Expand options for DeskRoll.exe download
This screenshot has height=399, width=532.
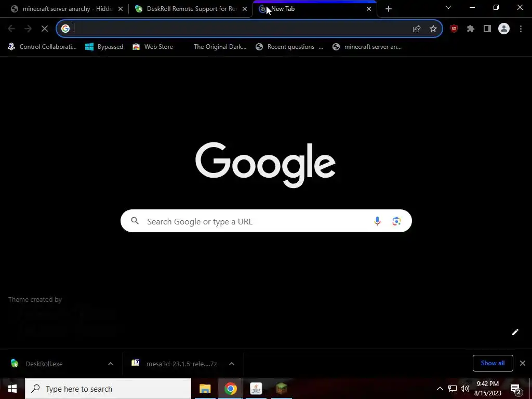click(x=111, y=364)
